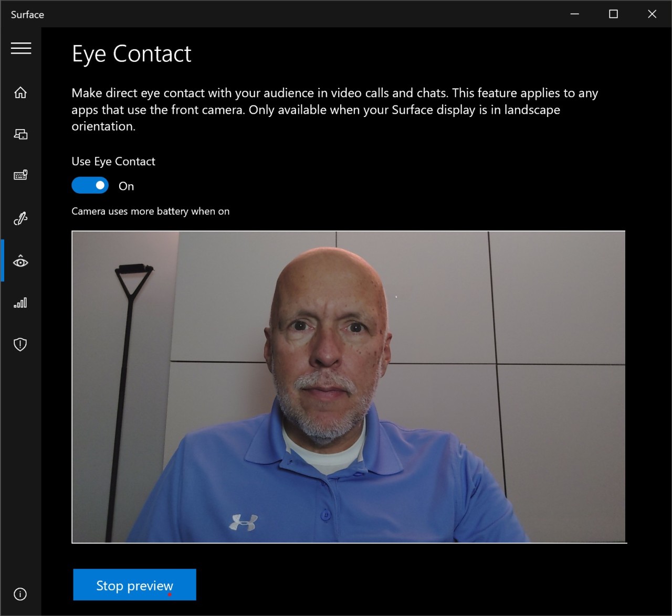Go to the Home page icon
672x616 pixels.
[20, 92]
